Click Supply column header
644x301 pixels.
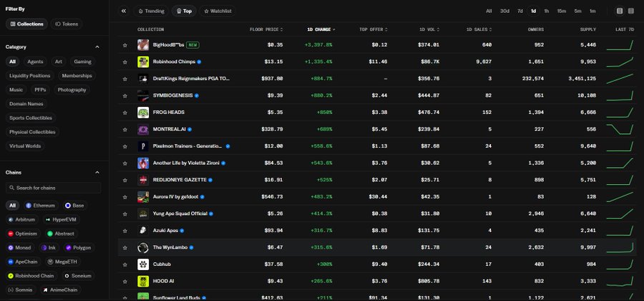(x=587, y=29)
